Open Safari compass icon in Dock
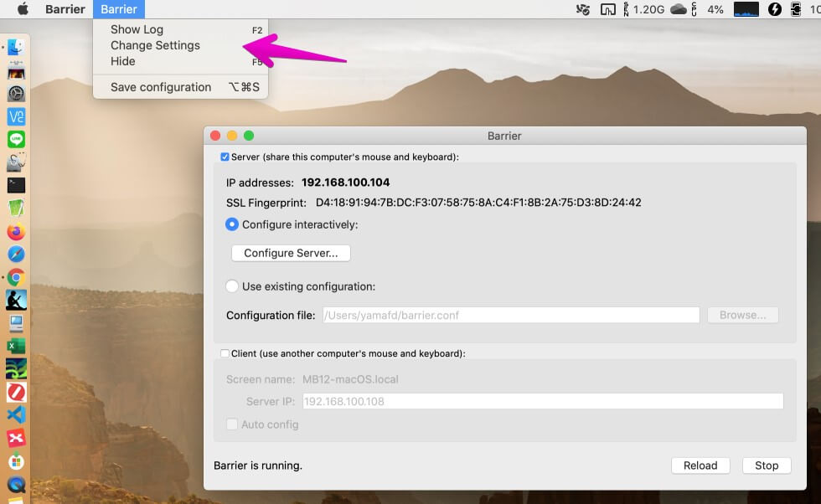This screenshot has height=504, width=821. pos(16,255)
